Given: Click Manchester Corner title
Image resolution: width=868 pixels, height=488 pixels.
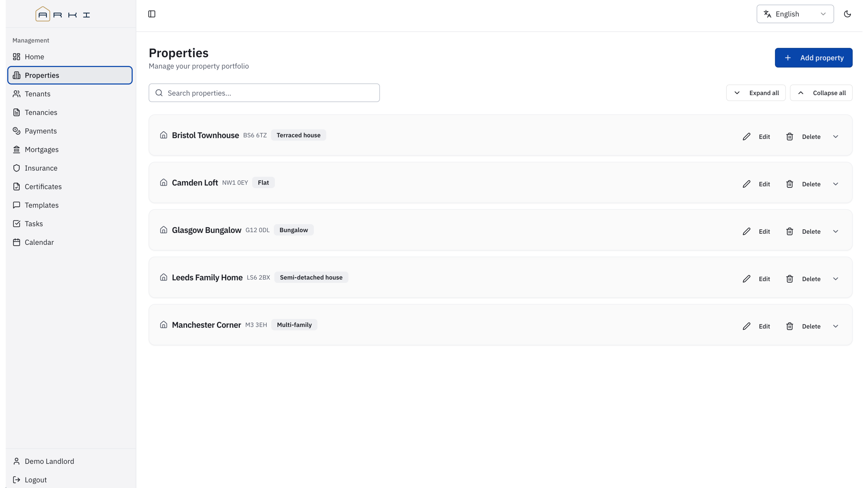Looking at the screenshot, I should [207, 325].
